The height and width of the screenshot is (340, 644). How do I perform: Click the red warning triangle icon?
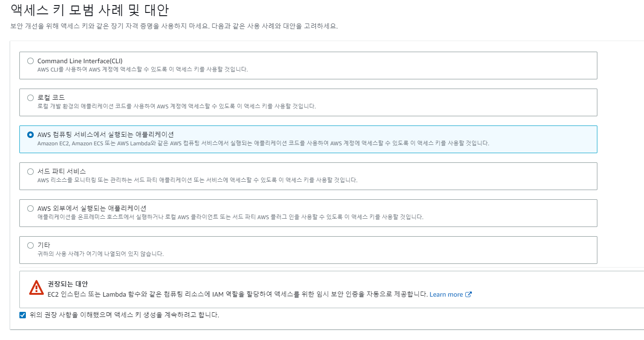point(36,287)
